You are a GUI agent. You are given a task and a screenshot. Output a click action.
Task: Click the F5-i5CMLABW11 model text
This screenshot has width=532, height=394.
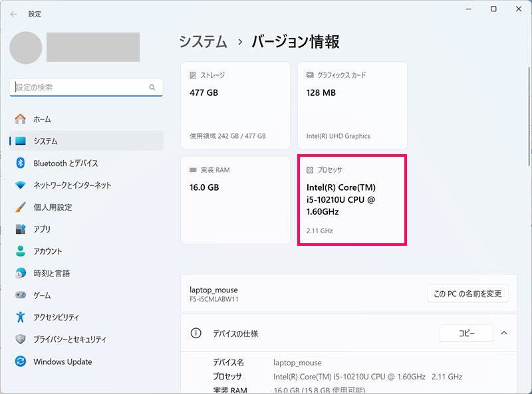click(x=214, y=300)
